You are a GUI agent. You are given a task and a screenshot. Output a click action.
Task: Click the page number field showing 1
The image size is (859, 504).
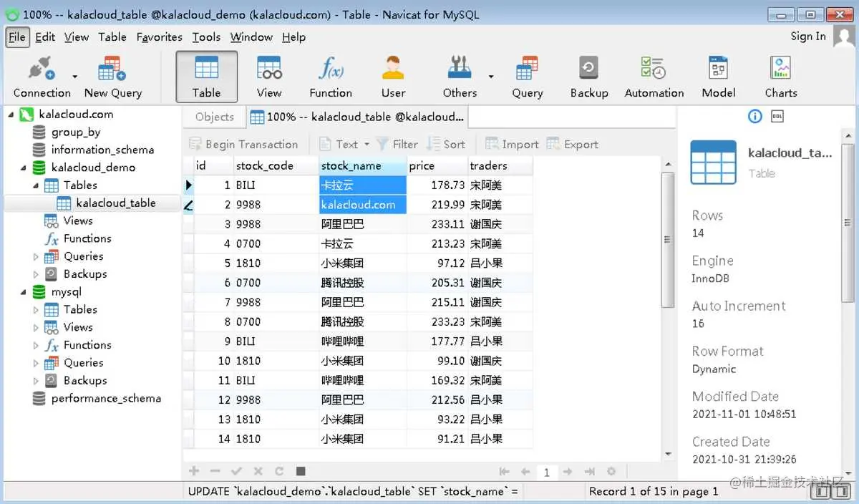[x=547, y=472]
